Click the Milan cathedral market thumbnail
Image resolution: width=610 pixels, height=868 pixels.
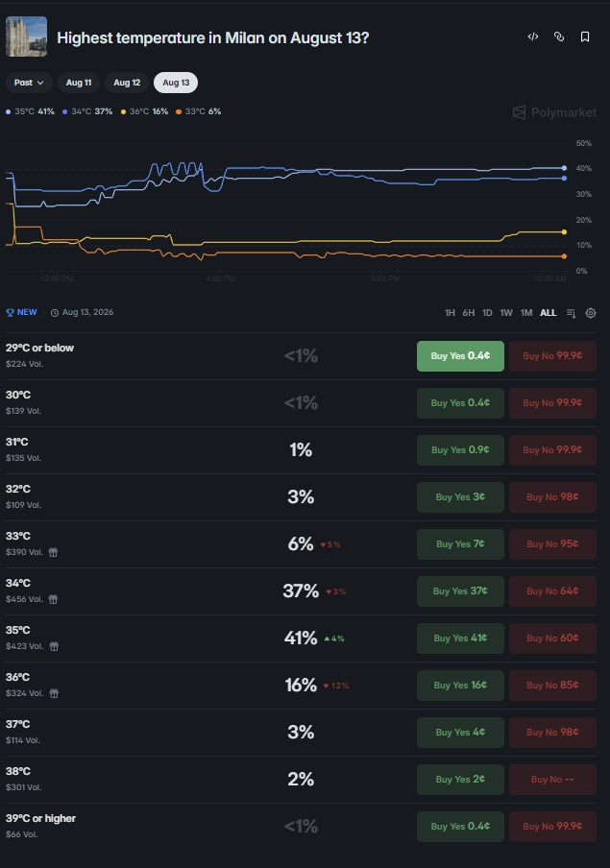27,36
